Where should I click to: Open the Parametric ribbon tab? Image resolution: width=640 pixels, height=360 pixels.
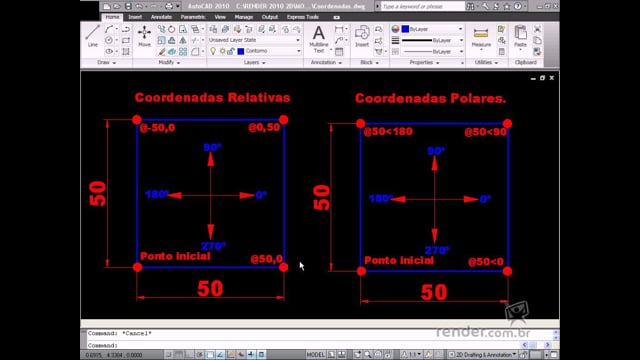point(193,17)
